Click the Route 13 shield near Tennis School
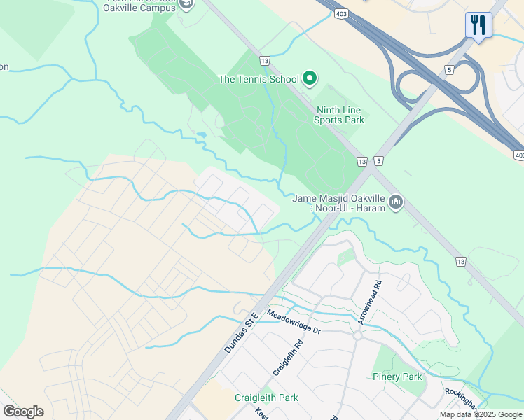The image size is (524, 420). [264, 61]
